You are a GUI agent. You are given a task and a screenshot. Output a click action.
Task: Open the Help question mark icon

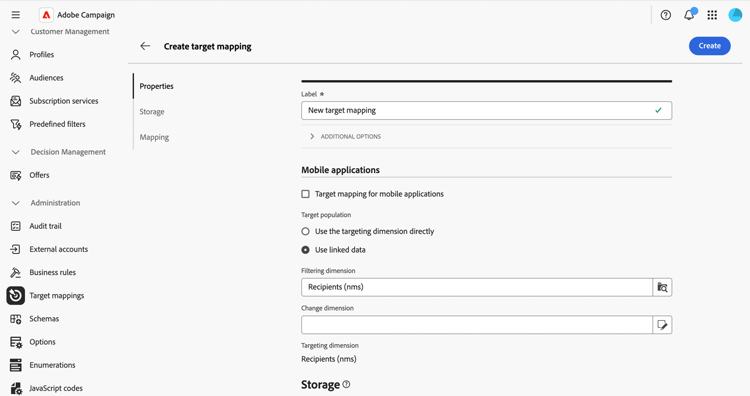[665, 15]
